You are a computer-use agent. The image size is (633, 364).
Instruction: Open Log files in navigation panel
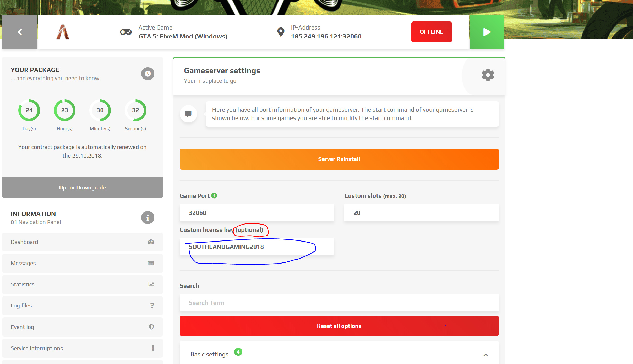coord(83,306)
